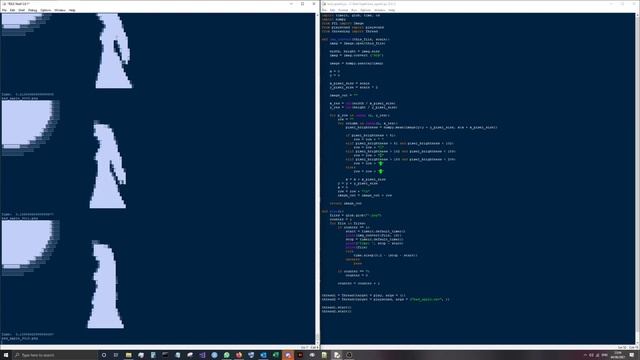Click the IDLE Shell title bar icon

(4, 4)
